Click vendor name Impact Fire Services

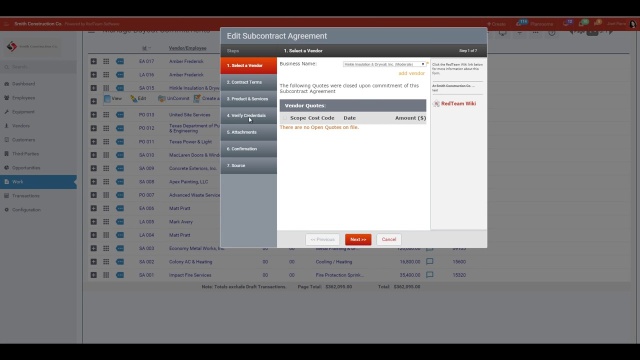pyautogui.click(x=190, y=275)
